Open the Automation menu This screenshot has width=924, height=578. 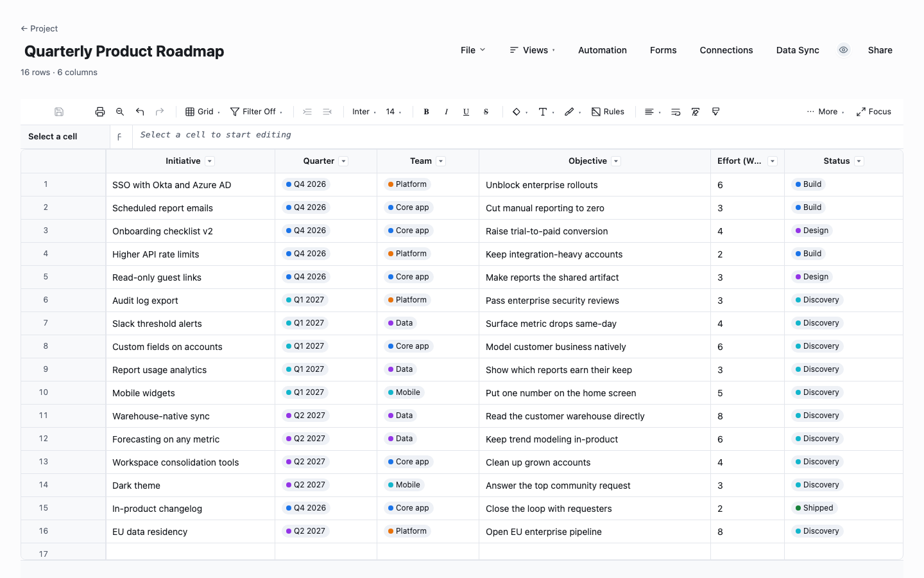click(603, 50)
